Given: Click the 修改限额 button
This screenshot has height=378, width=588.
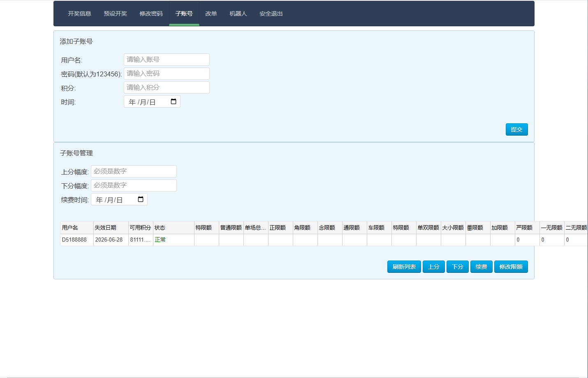Looking at the screenshot, I should click(x=511, y=267).
